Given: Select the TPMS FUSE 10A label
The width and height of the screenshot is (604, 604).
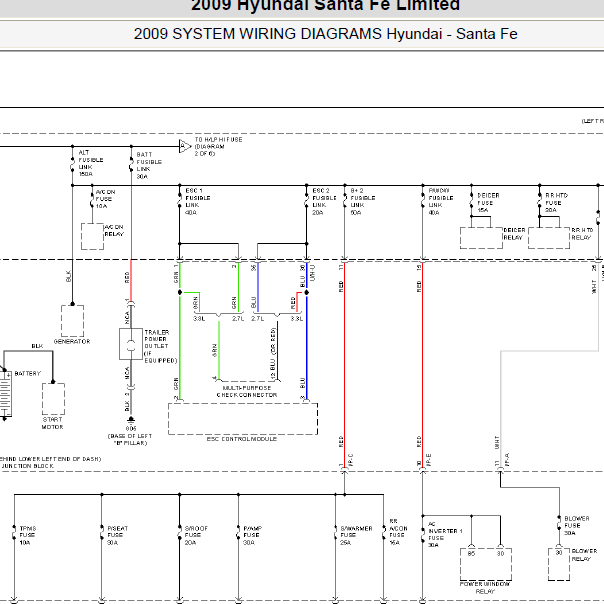Looking at the screenshot, I should tap(28, 535).
